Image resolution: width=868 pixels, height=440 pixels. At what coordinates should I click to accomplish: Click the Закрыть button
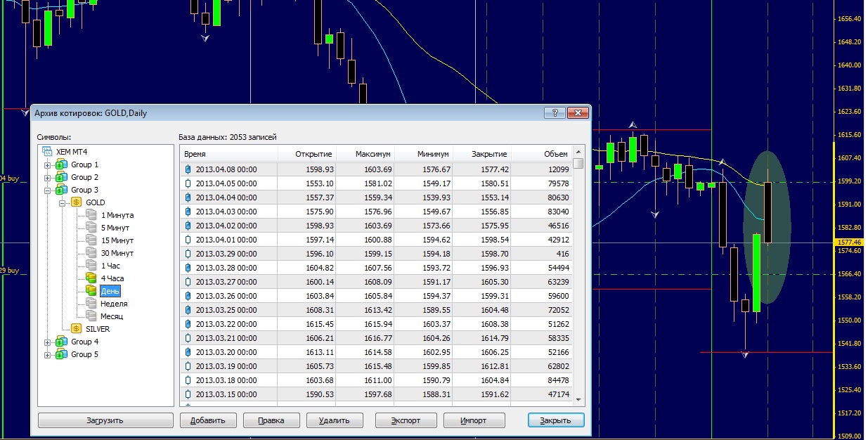click(x=556, y=420)
